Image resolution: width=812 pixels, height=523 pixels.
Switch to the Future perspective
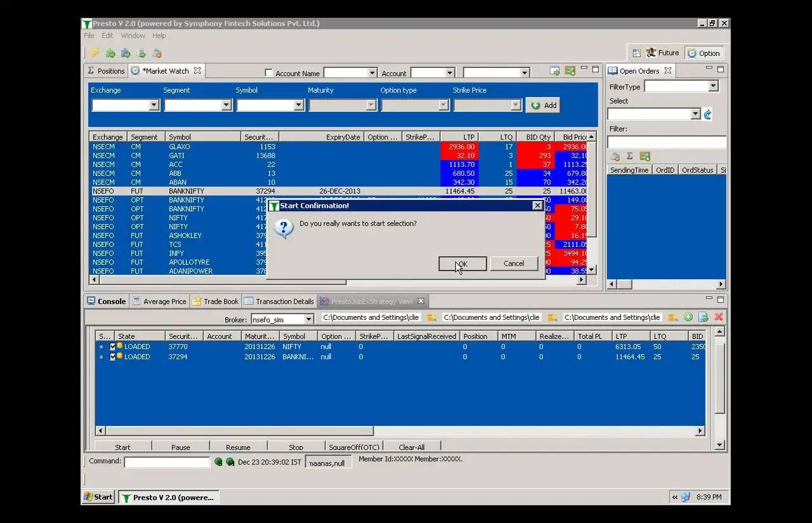click(x=663, y=53)
